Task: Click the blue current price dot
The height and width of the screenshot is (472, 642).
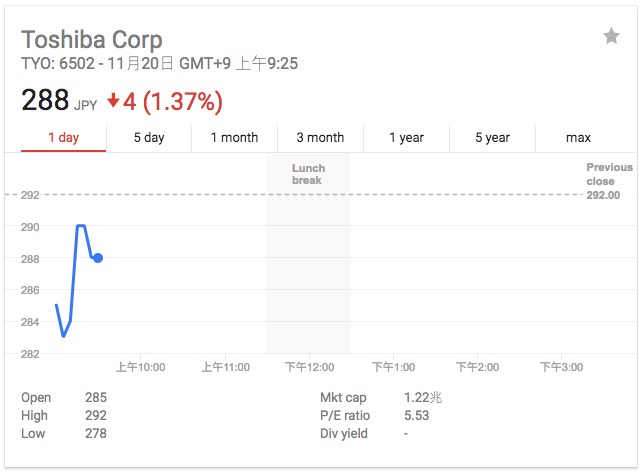Action: [98, 258]
